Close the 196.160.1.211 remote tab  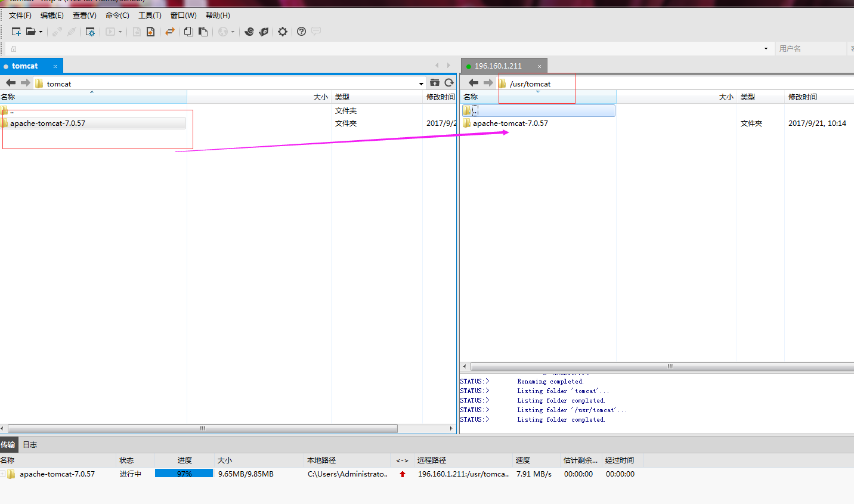539,66
